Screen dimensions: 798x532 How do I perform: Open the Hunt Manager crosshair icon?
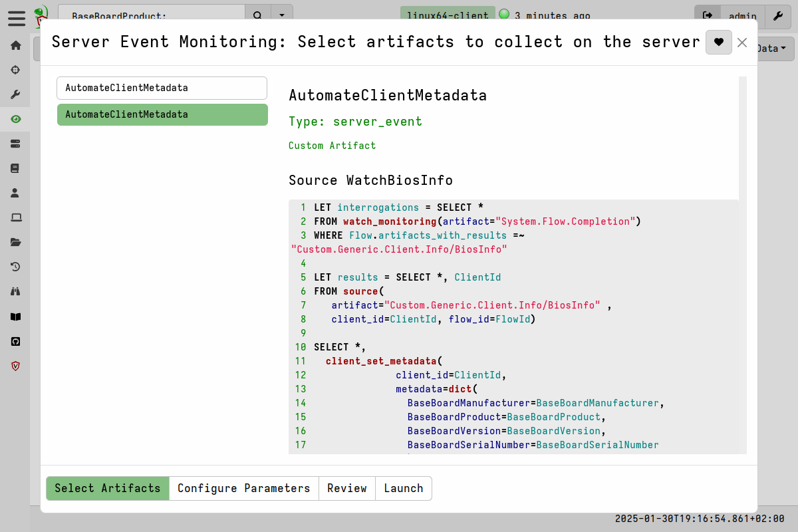click(x=15, y=70)
